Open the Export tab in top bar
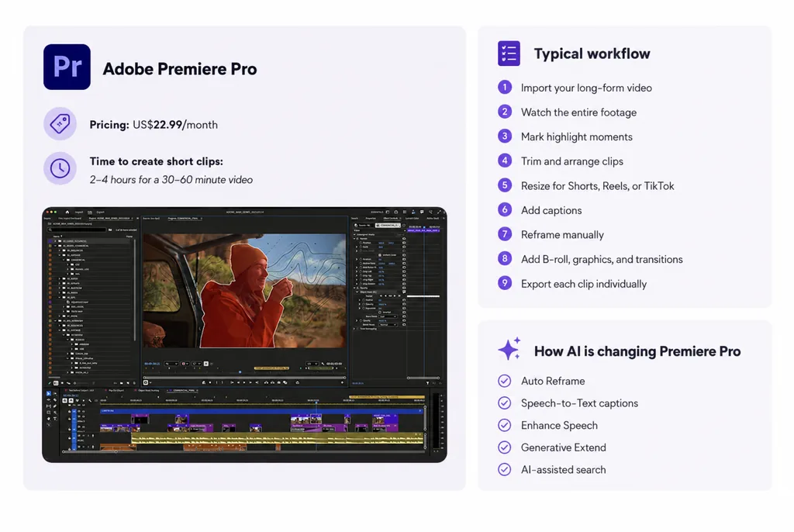Image resolution: width=794 pixels, height=532 pixels. (100, 212)
